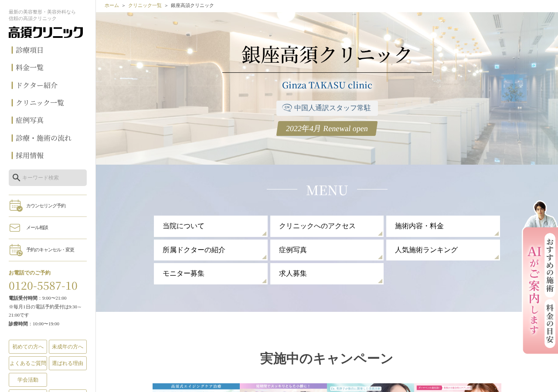Click the 学会活動 button
This screenshot has height=392, width=558.
28,380
